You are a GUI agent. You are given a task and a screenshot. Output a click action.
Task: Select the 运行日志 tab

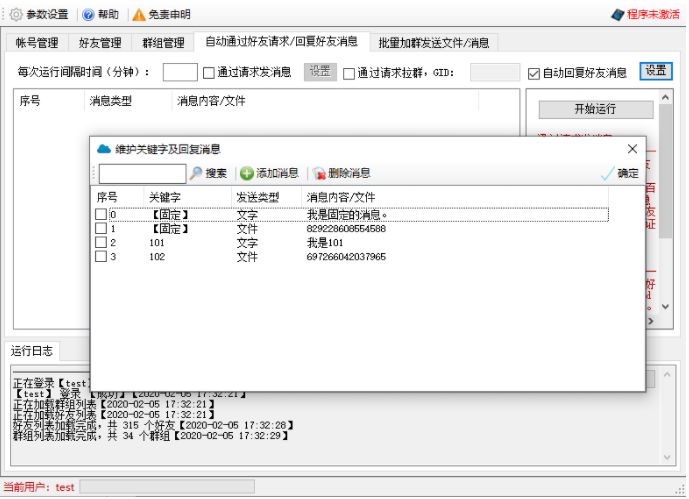[33, 351]
